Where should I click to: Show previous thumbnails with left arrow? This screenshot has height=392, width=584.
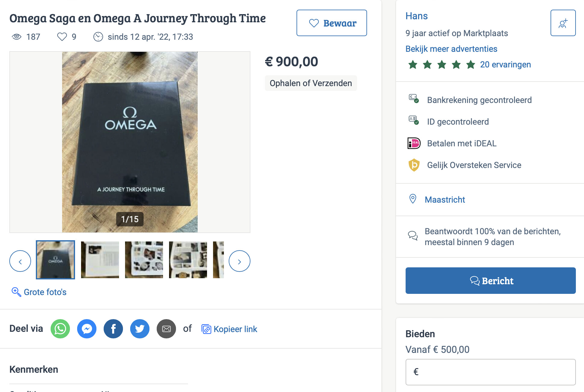20,261
